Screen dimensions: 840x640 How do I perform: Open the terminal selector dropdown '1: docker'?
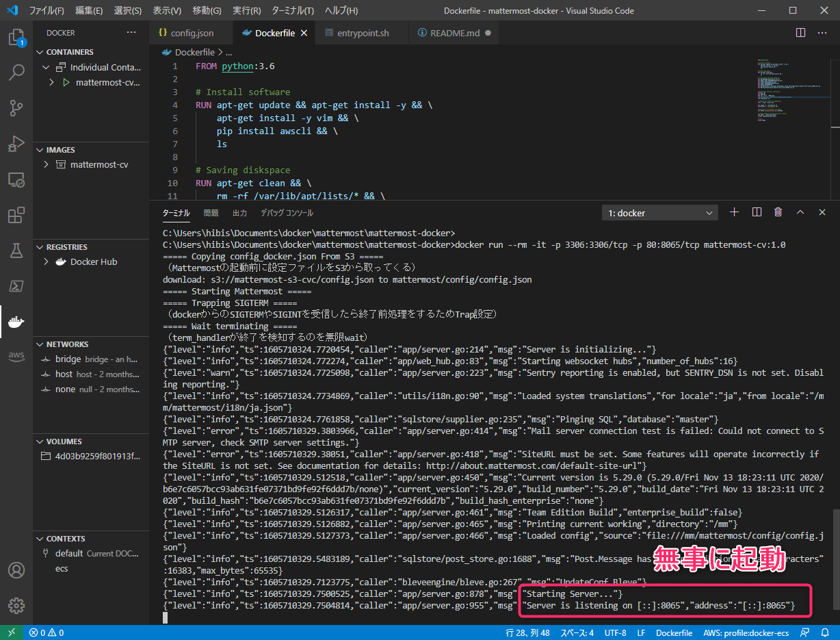(x=660, y=213)
